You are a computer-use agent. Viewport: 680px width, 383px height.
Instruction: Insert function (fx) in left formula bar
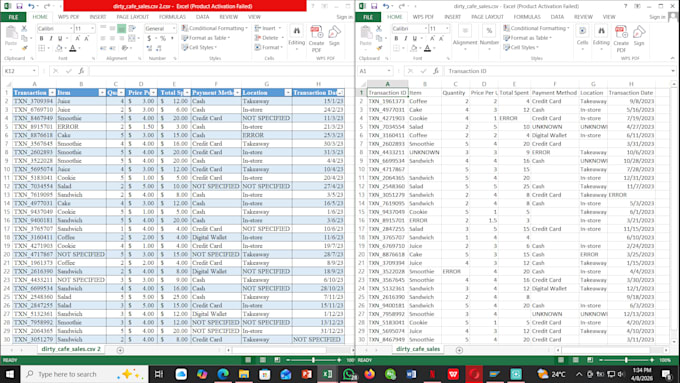[x=81, y=71]
